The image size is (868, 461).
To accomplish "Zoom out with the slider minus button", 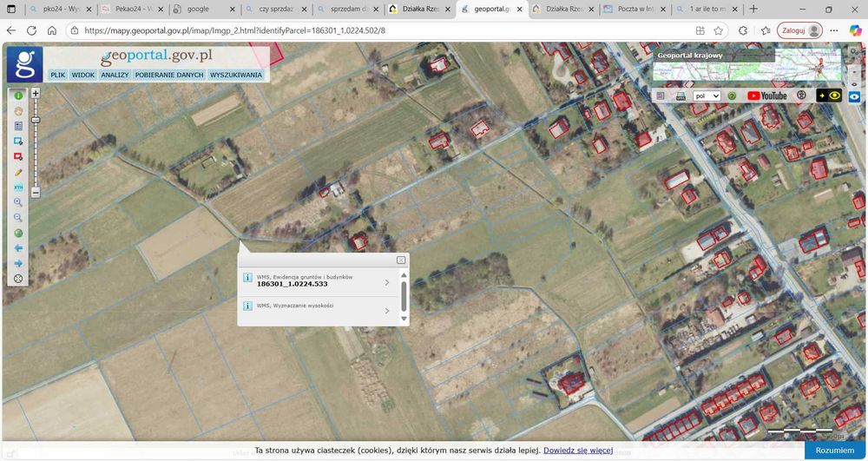I will point(36,193).
